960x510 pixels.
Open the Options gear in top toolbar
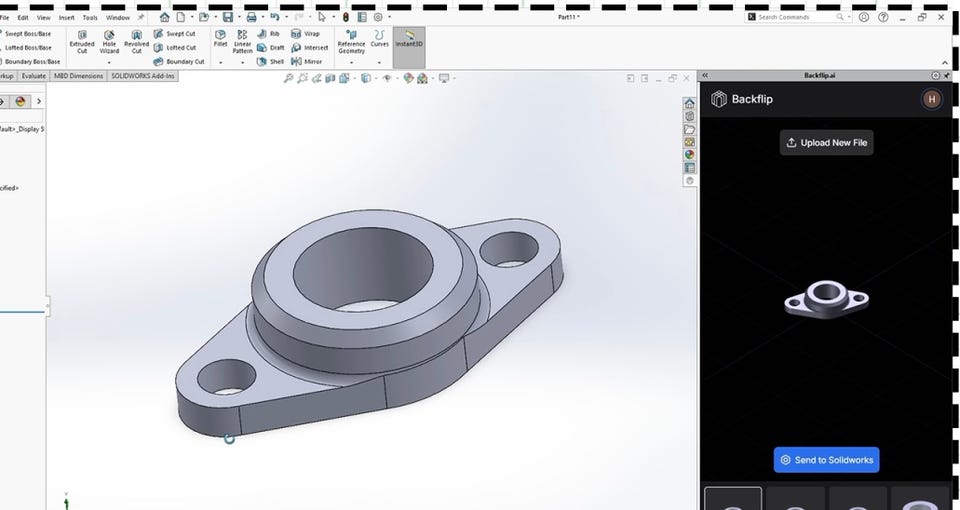[x=378, y=17]
